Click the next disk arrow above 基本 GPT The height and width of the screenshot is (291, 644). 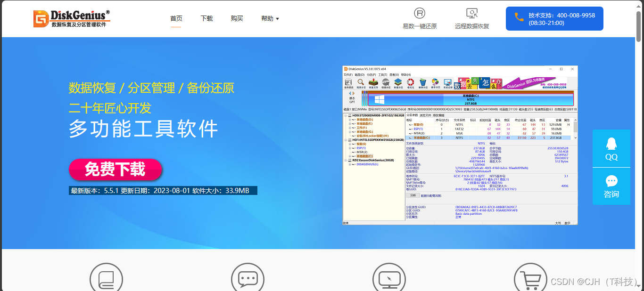coord(354,93)
